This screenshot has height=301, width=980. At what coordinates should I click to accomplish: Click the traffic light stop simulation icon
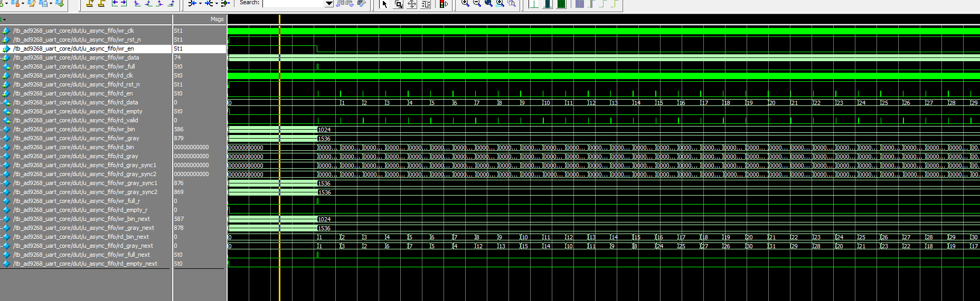[x=444, y=4]
